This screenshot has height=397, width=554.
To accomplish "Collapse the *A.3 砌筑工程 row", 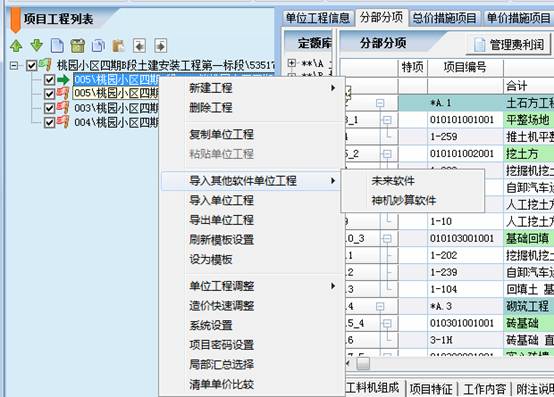I will click(380, 306).
